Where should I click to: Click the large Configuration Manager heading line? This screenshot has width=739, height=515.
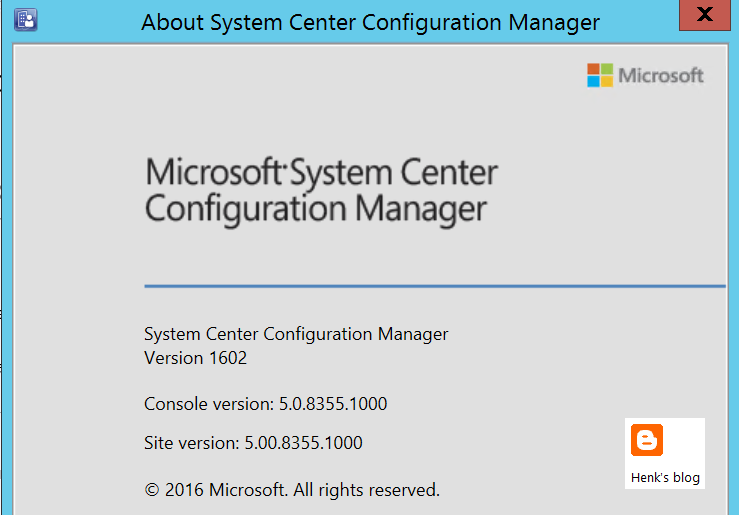click(x=316, y=209)
